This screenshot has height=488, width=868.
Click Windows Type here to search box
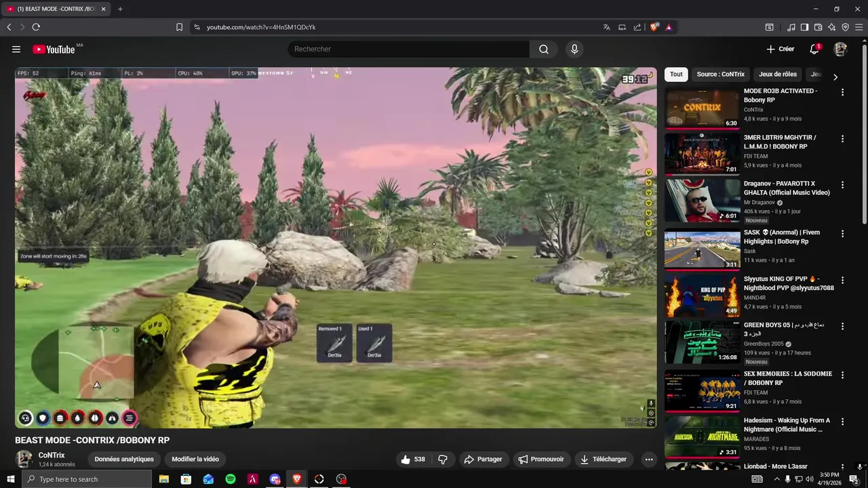[86, 479]
